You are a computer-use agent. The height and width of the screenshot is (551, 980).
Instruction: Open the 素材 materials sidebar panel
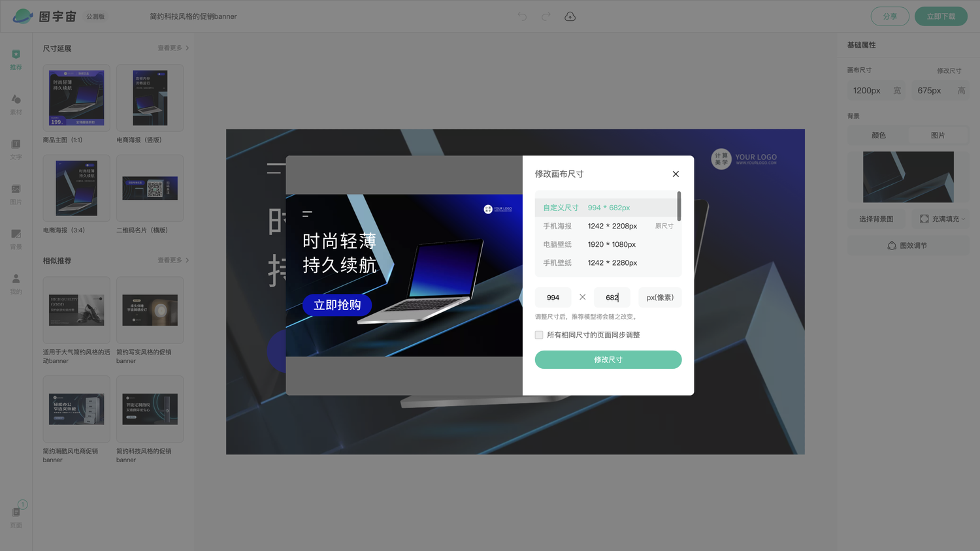tap(16, 104)
